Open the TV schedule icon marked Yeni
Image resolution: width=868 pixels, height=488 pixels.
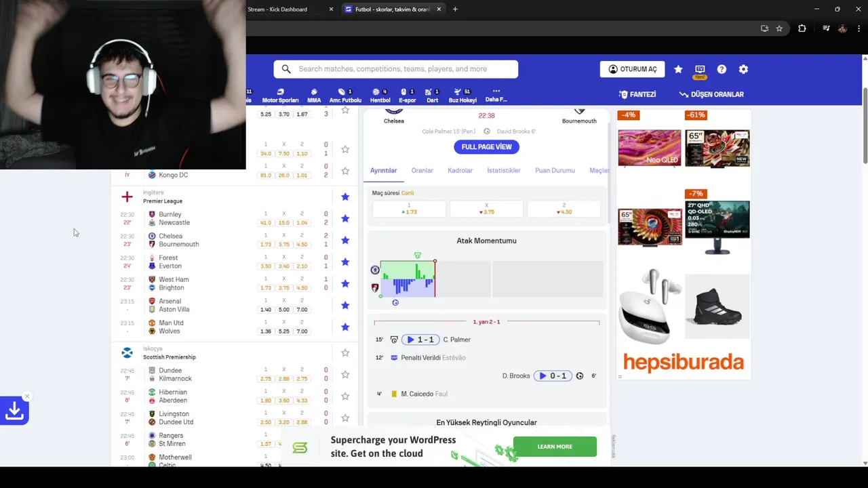pyautogui.click(x=700, y=70)
